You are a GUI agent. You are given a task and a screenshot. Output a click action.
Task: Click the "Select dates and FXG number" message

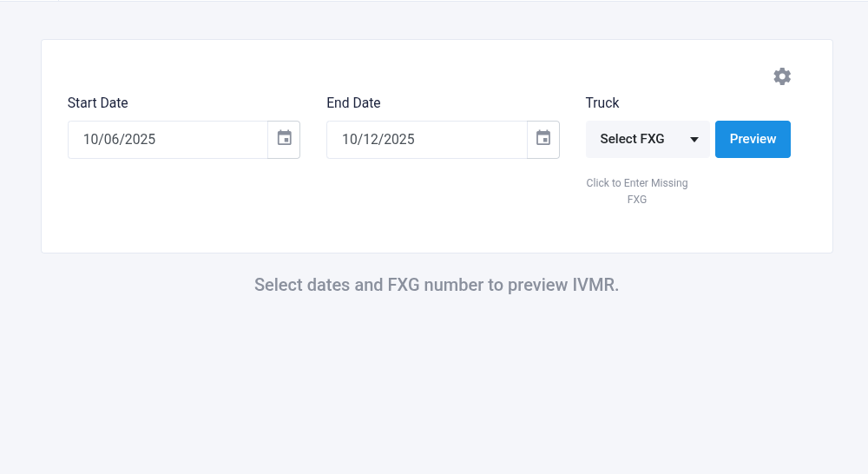tap(437, 285)
